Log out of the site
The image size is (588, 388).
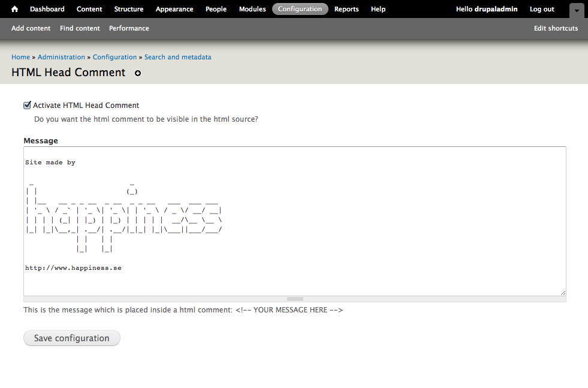click(542, 9)
